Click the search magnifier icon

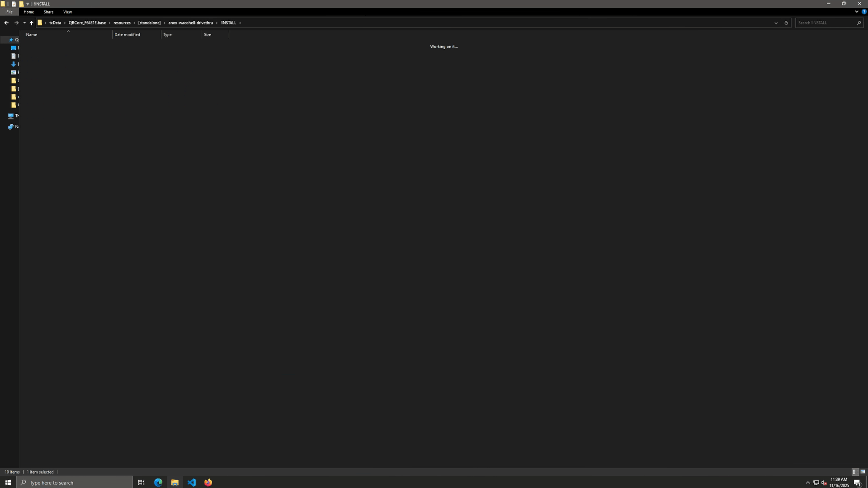pos(859,23)
